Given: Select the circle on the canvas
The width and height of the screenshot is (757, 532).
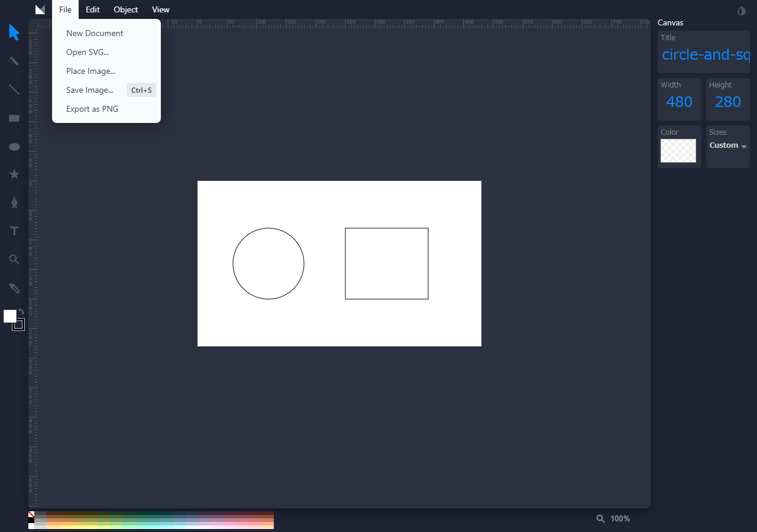Looking at the screenshot, I should pyautogui.click(x=268, y=264).
